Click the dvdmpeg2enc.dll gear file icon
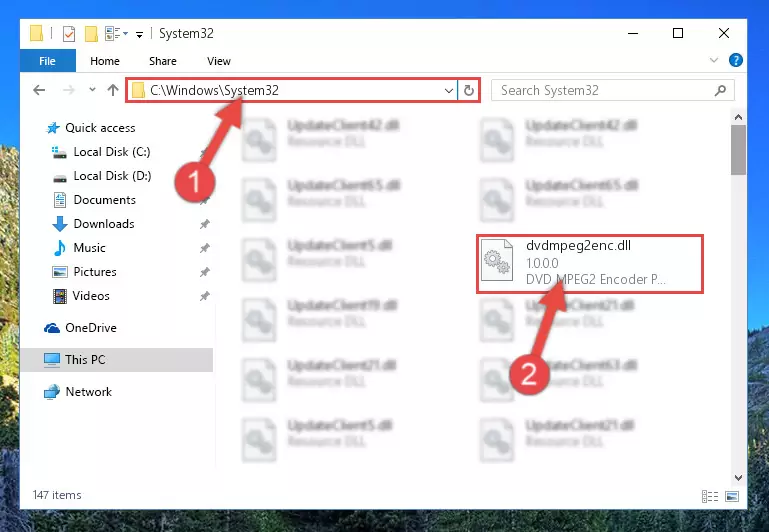Screen dimensions: 769x532 (x=497, y=260)
